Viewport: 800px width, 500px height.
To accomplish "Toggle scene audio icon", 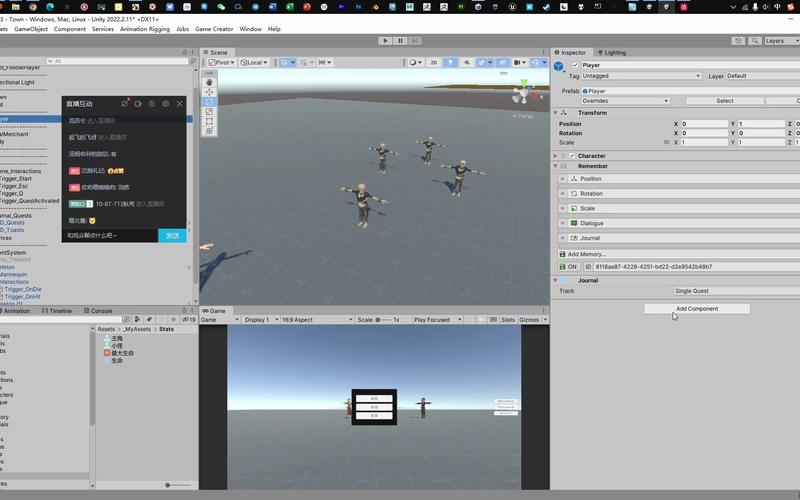I will coord(467,62).
